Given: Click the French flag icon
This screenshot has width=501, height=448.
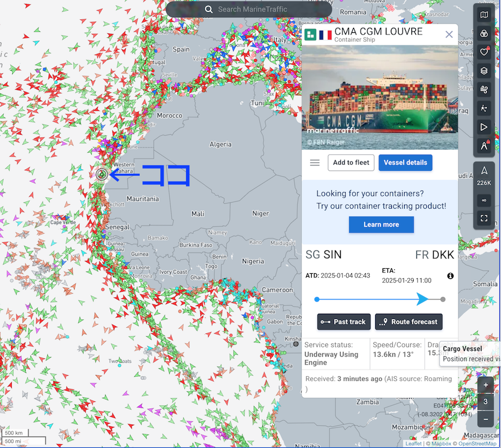Looking at the screenshot, I should coord(325,35).
